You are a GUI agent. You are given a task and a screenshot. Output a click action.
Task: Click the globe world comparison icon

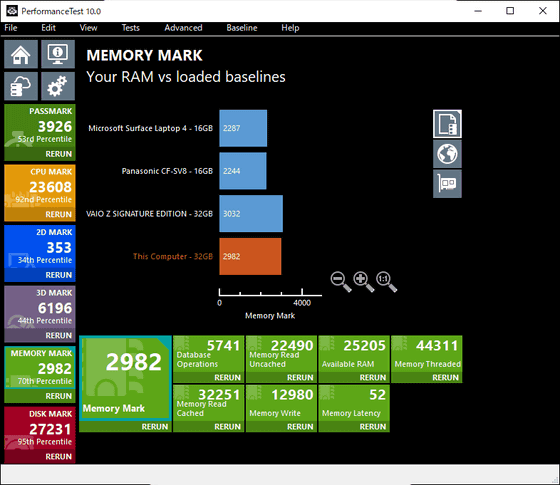pyautogui.click(x=447, y=154)
